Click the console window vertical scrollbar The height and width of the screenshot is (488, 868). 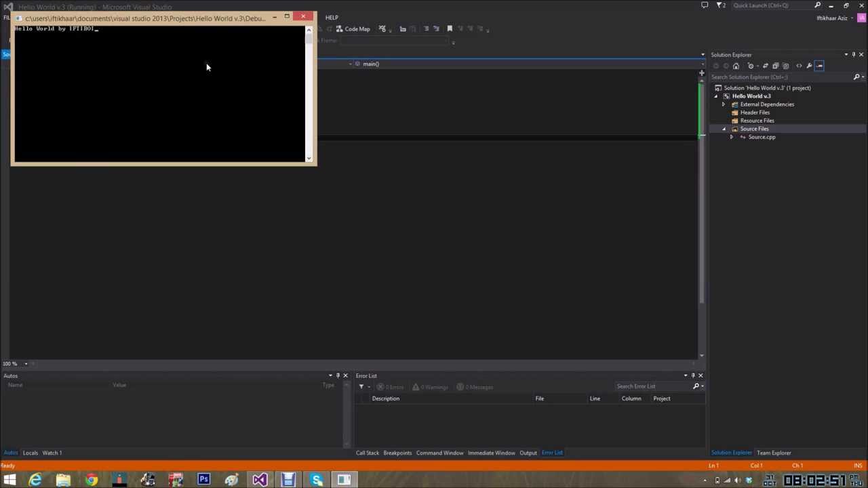(x=309, y=94)
